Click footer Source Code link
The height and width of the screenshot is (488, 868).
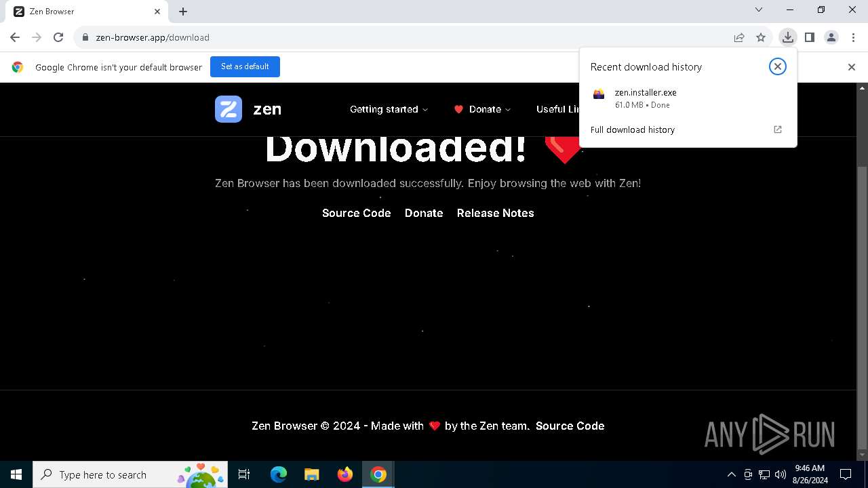(x=570, y=426)
